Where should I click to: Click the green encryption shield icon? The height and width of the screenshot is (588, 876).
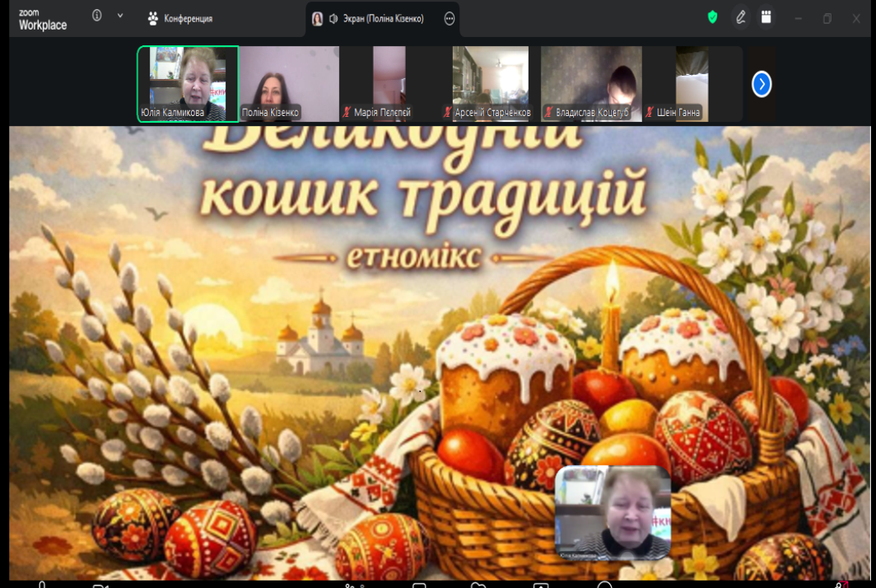pos(713,17)
